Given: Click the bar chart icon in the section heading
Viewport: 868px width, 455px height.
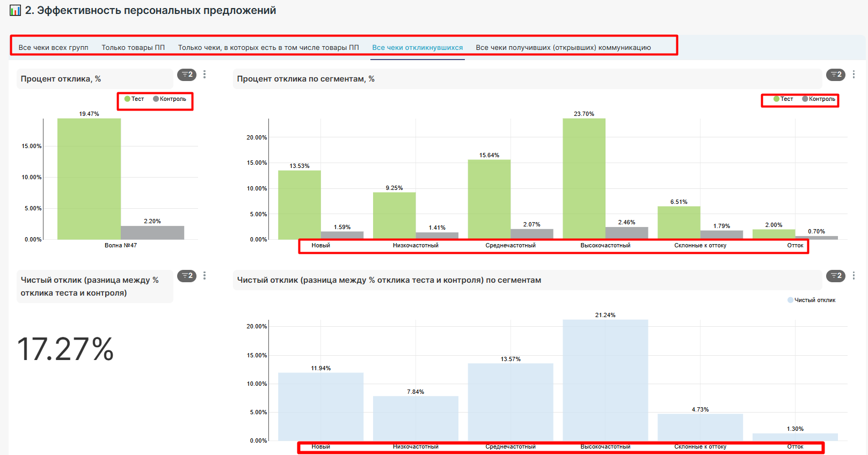Looking at the screenshot, I should (15, 10).
